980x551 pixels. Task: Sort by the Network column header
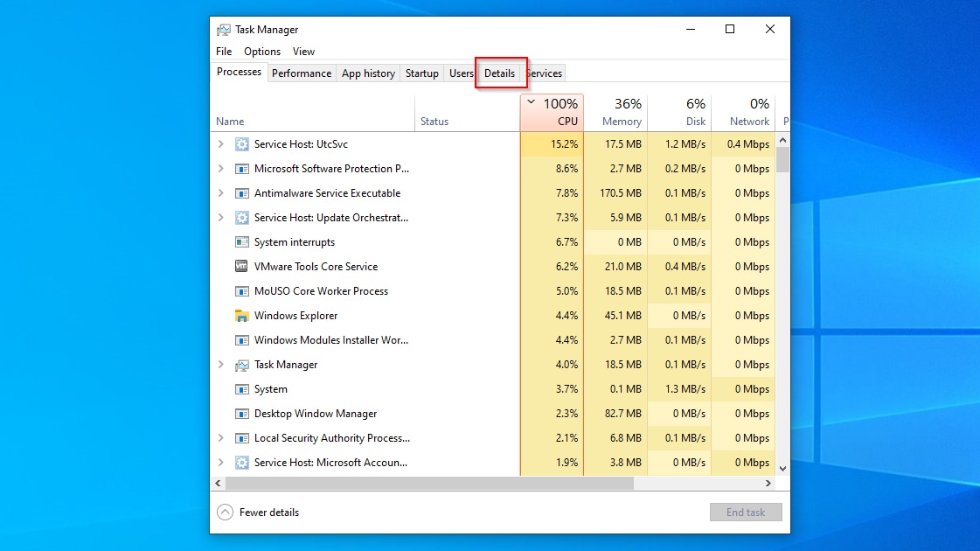point(743,113)
